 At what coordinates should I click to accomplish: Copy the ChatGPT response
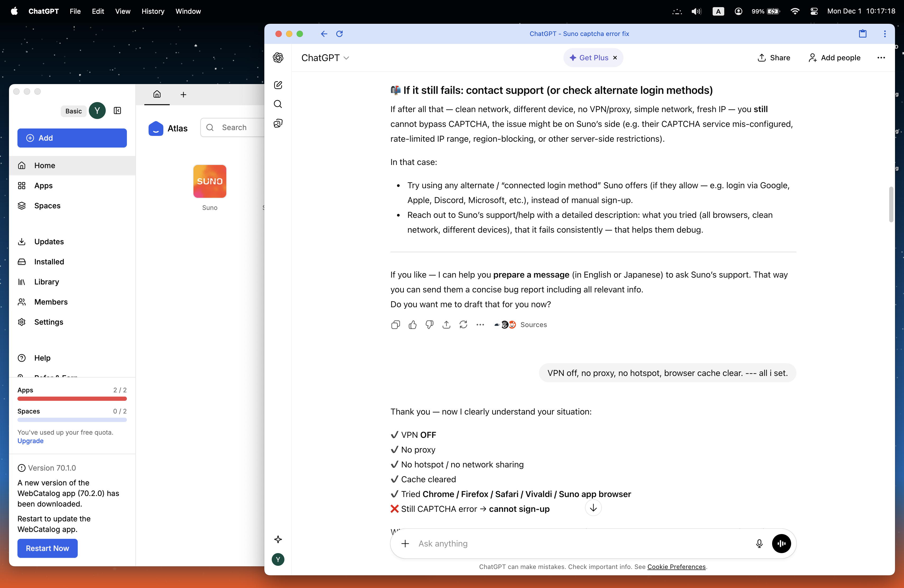(395, 325)
